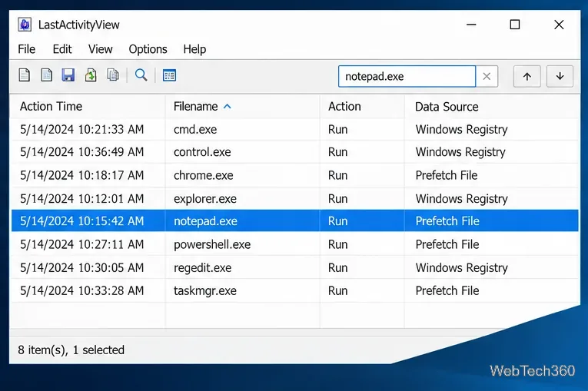This screenshot has height=391, width=588.
Task: Jump to previous match with up arrow
Action: [x=527, y=77]
